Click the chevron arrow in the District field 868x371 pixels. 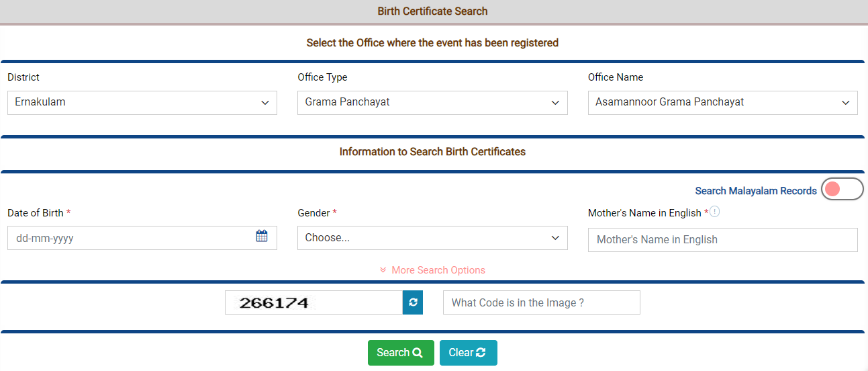[264, 103]
